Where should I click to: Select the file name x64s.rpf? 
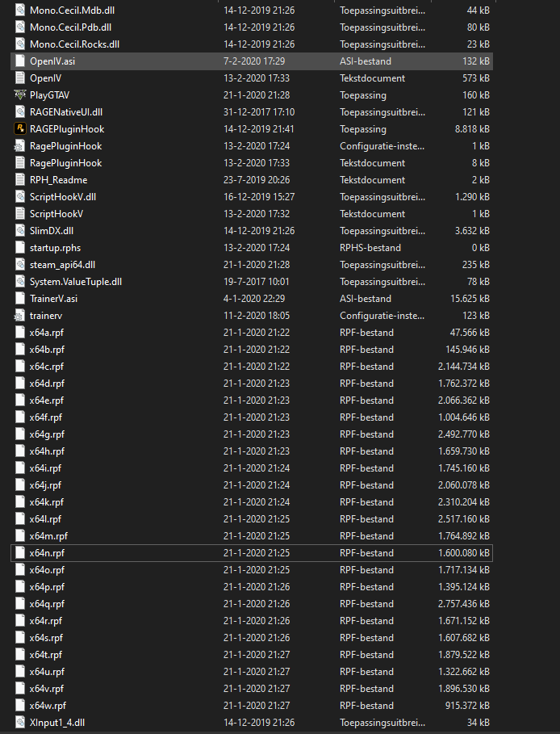point(46,638)
